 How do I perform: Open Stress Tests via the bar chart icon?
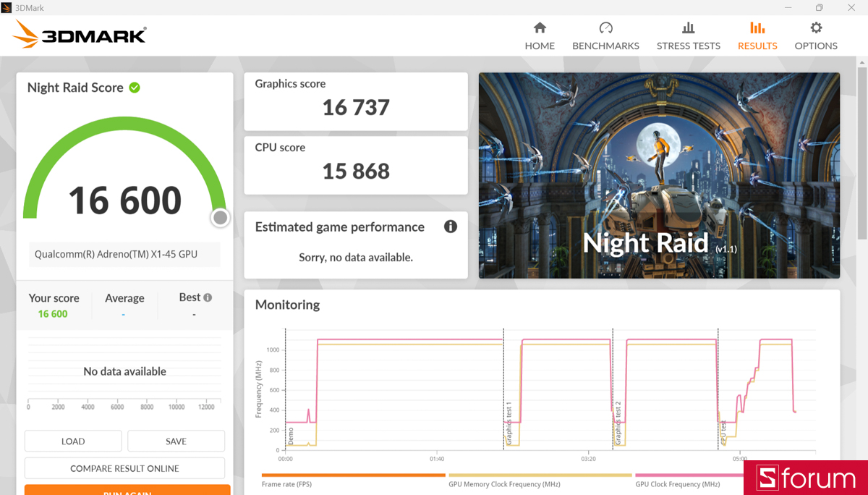coord(688,35)
